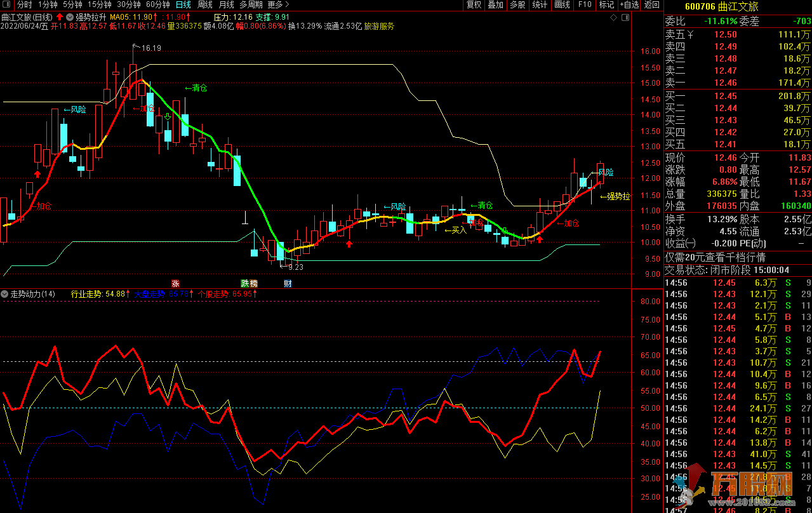
Task: Click the ¥ icon next to 卖五
Action: 689,35
